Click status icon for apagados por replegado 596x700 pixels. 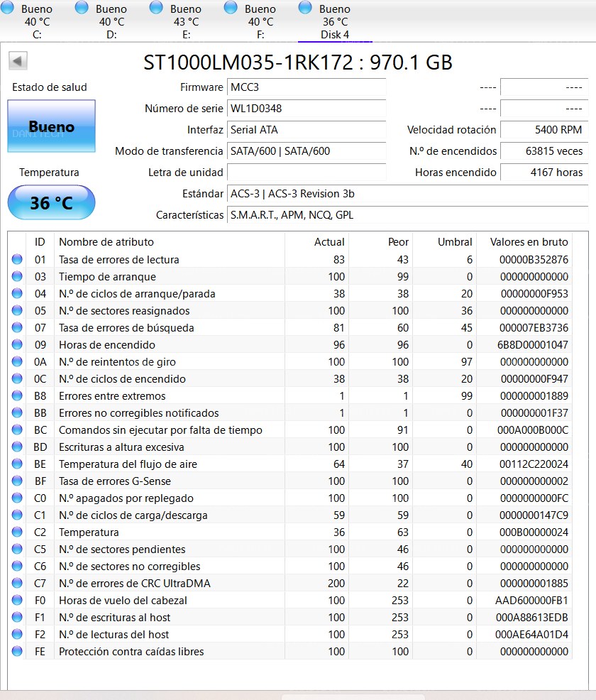tap(17, 498)
